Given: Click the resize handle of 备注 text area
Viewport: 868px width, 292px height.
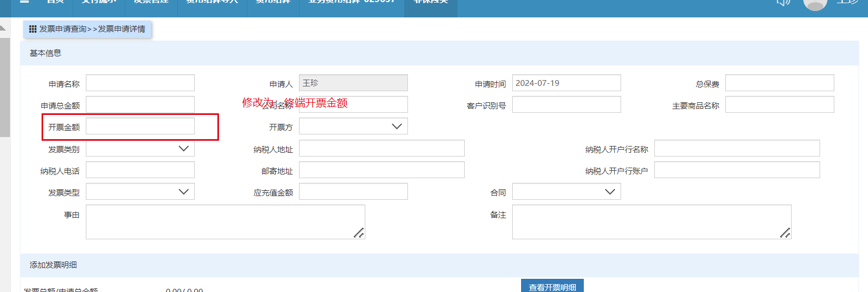Looking at the screenshot, I should (785, 232).
